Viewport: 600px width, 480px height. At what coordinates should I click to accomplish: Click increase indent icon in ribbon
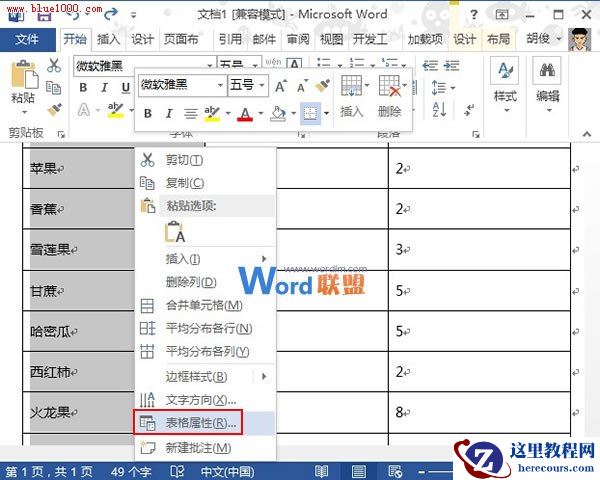452,65
